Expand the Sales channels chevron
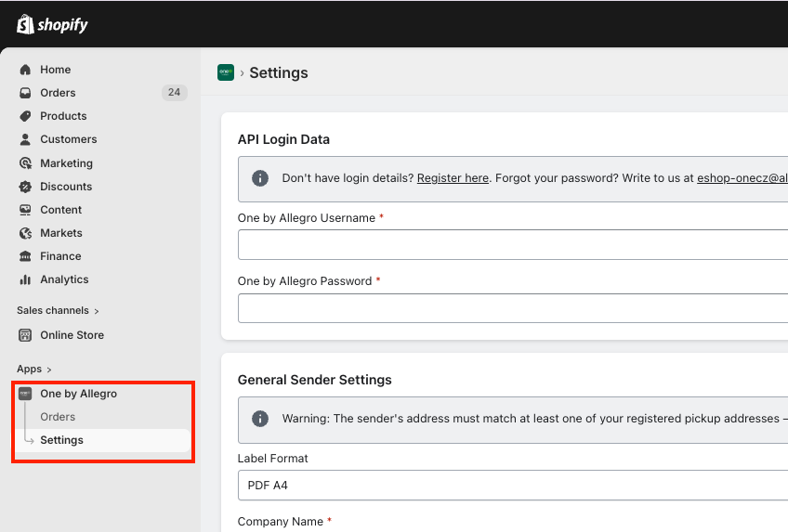Image resolution: width=788 pixels, height=532 pixels. coord(97,311)
